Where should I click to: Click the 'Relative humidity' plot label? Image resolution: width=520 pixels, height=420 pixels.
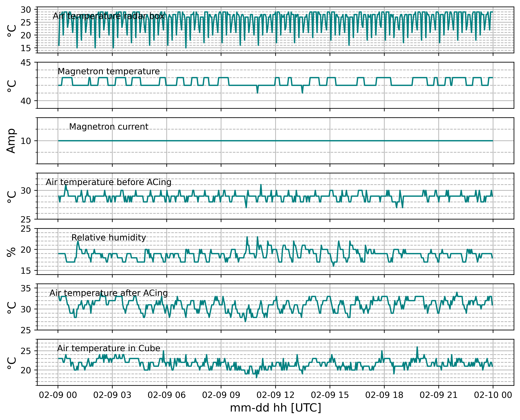click(109, 238)
